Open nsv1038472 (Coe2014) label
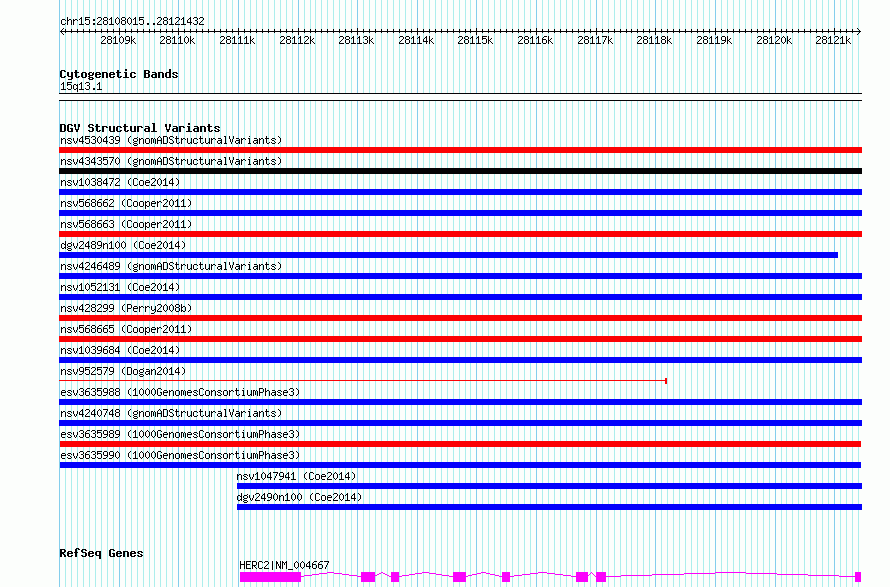890x587 pixels. (120, 182)
